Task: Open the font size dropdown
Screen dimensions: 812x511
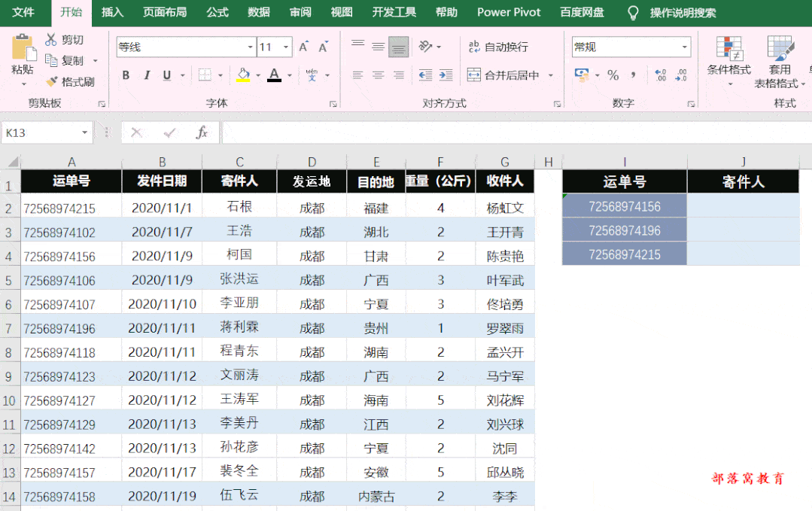Action: coord(286,47)
